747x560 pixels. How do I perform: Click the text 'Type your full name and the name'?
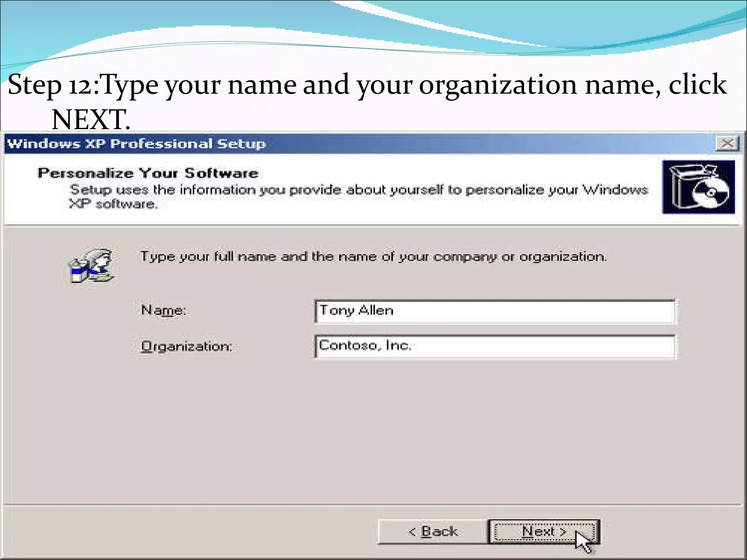click(x=260, y=257)
